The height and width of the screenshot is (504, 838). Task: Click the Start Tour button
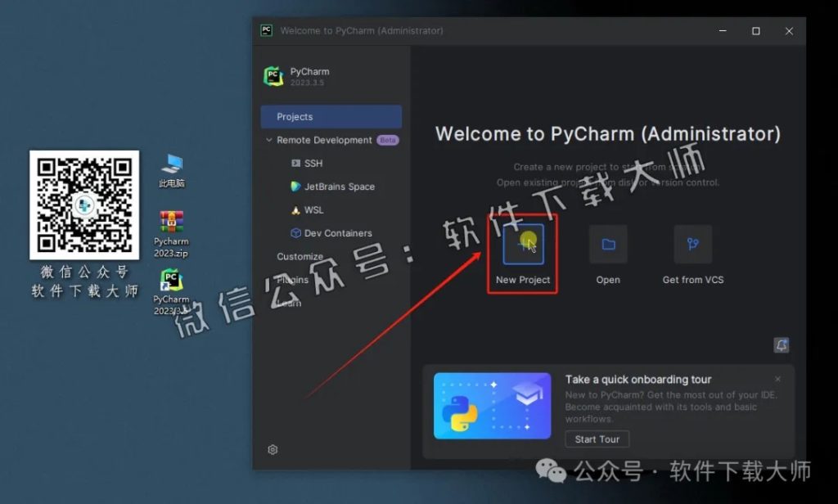tap(597, 439)
